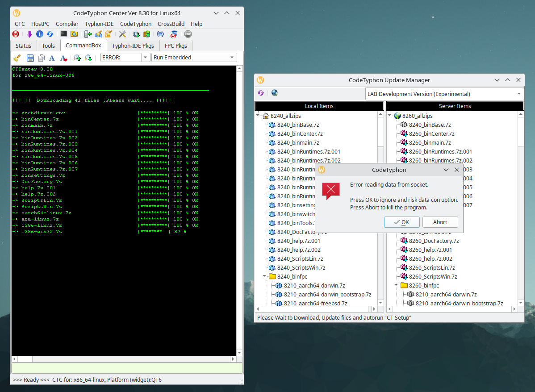Click the letter A with red heart icon
The height and width of the screenshot is (392, 535).
(63, 58)
